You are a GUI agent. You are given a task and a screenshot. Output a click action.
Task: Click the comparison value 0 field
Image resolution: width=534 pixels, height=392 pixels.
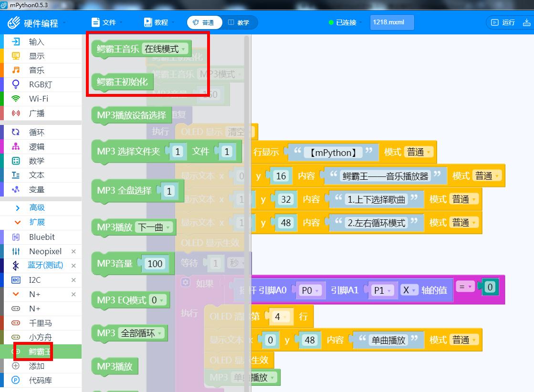tap(490, 287)
